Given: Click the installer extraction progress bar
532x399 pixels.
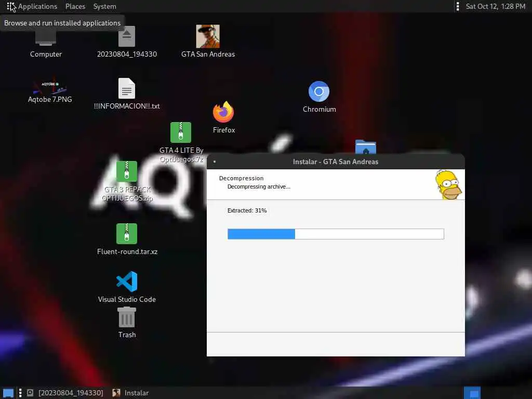Looking at the screenshot, I should click(336, 234).
